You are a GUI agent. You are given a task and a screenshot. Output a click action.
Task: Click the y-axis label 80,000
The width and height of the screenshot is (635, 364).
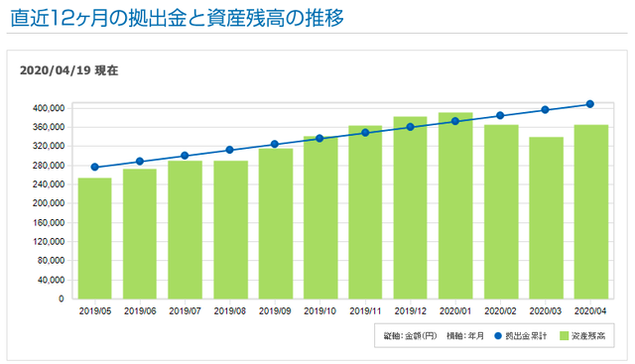click(51, 261)
